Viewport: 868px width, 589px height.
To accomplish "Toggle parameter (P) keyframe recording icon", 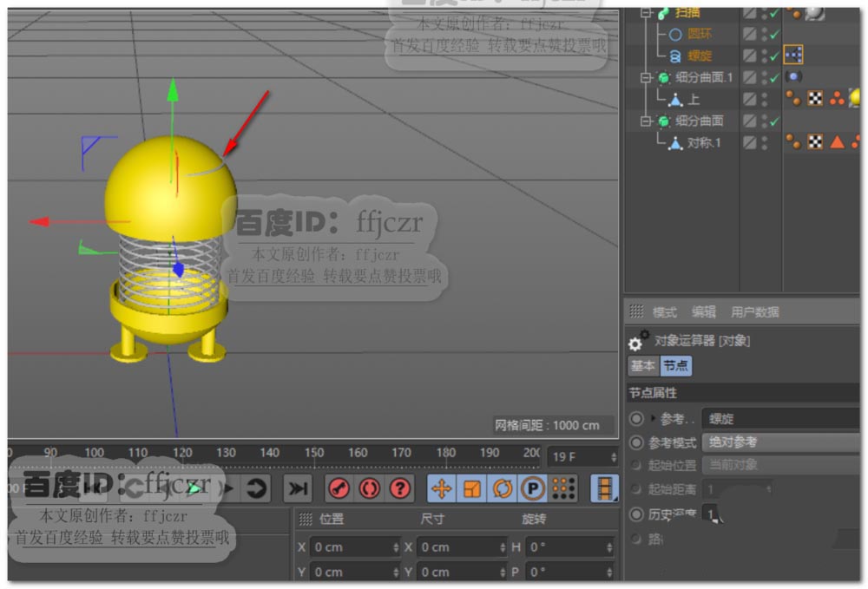I will coord(533,488).
